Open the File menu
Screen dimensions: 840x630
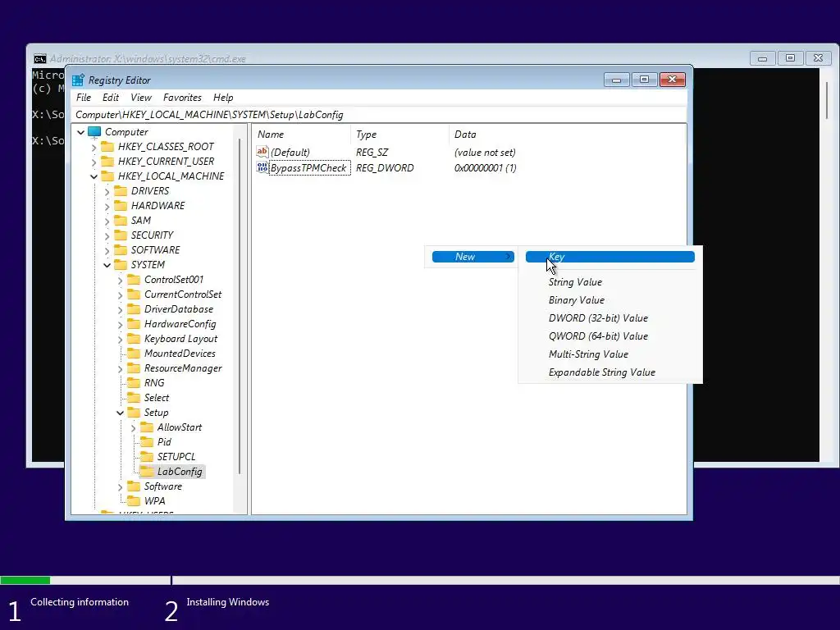[x=84, y=98]
